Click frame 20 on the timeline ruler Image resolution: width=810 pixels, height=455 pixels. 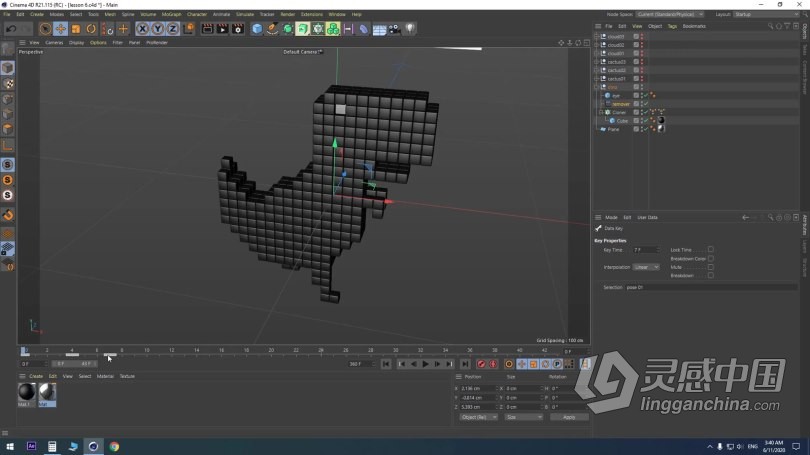(271, 351)
